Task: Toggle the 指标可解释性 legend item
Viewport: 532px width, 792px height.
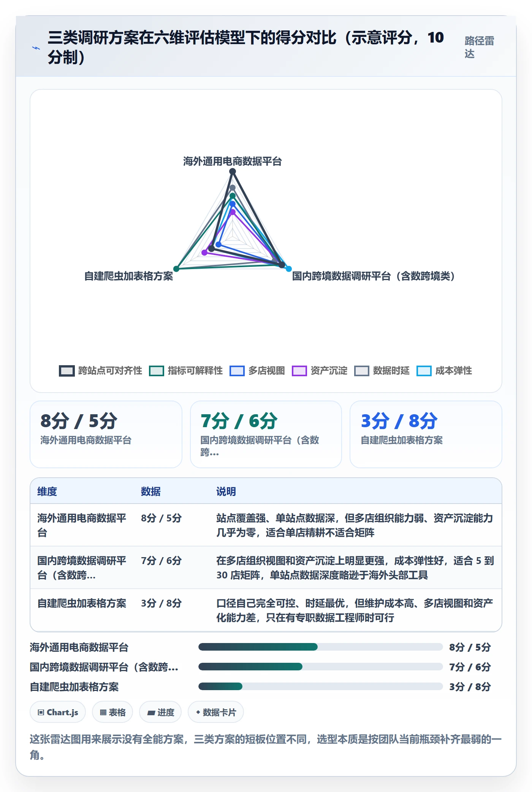Action: [x=186, y=371]
